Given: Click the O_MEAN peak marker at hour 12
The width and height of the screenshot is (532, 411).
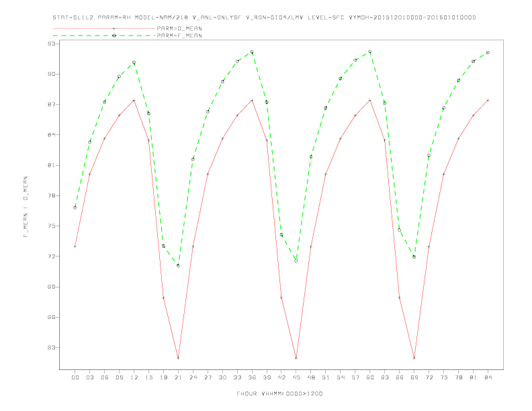Looking at the screenshot, I should [134, 100].
